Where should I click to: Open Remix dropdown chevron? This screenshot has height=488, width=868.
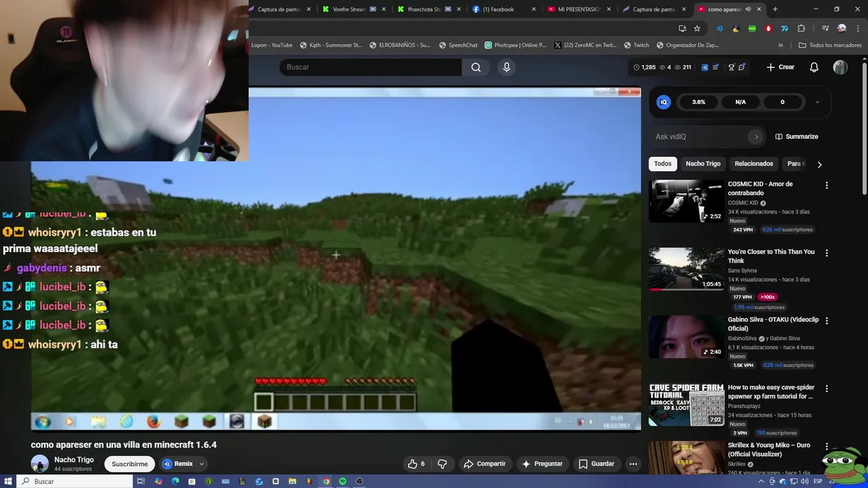click(201, 464)
